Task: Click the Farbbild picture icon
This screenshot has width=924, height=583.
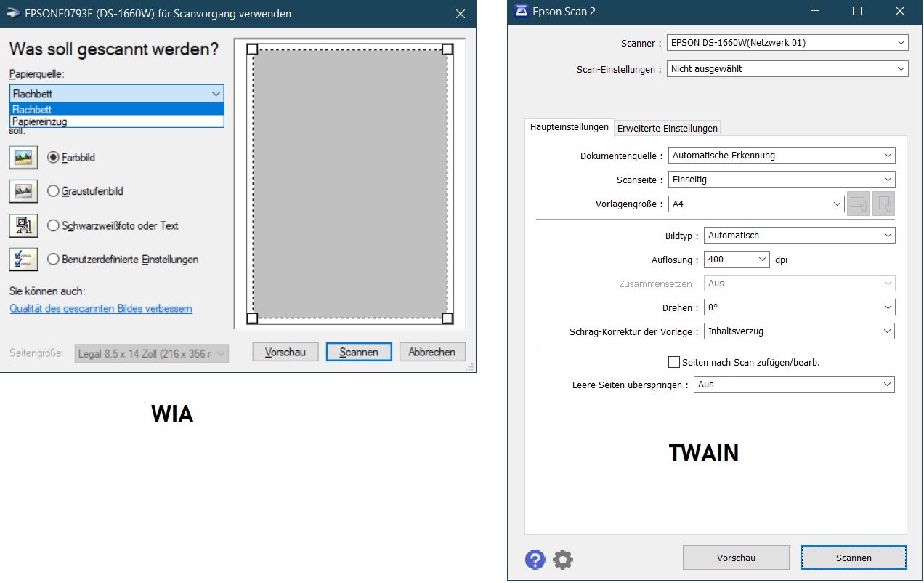Action: pos(23,157)
